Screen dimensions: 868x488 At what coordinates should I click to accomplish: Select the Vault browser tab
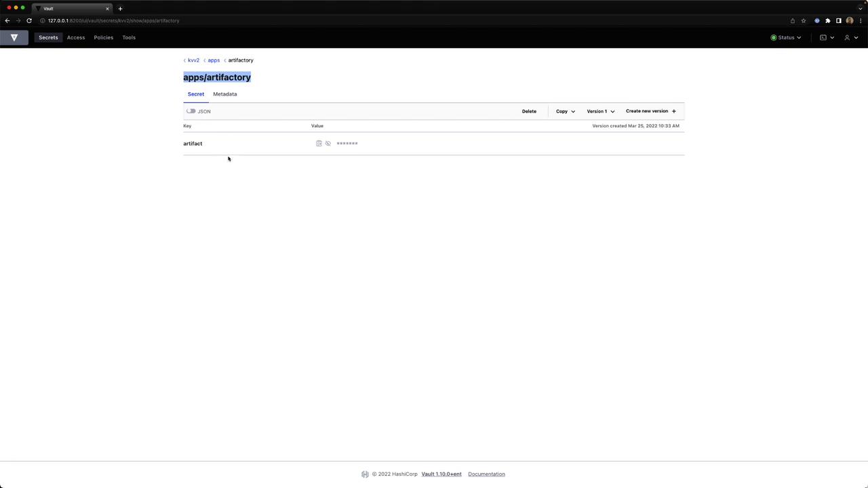pos(71,9)
